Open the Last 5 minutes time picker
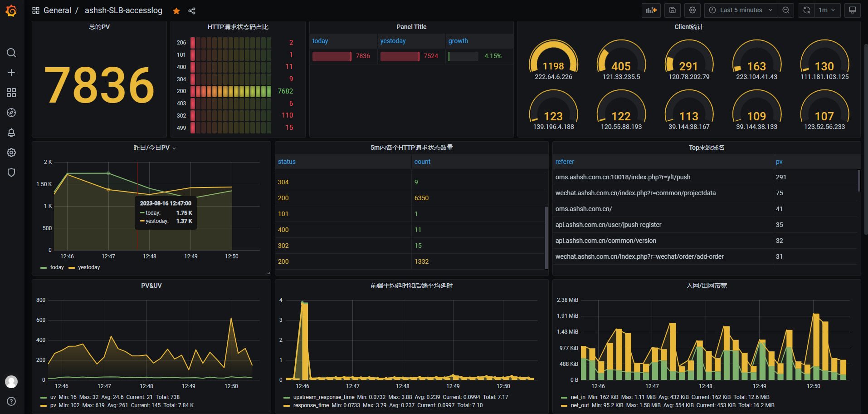The width and height of the screenshot is (868, 414). pyautogui.click(x=741, y=10)
